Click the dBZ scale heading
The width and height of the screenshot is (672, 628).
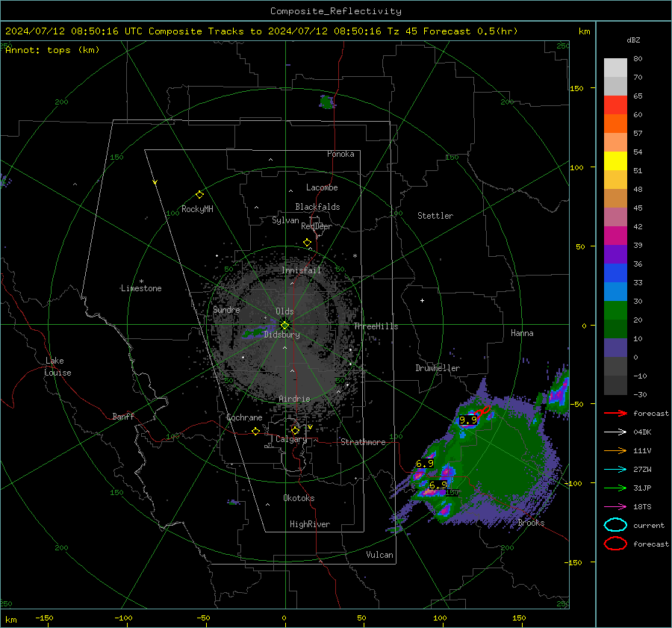633,40
